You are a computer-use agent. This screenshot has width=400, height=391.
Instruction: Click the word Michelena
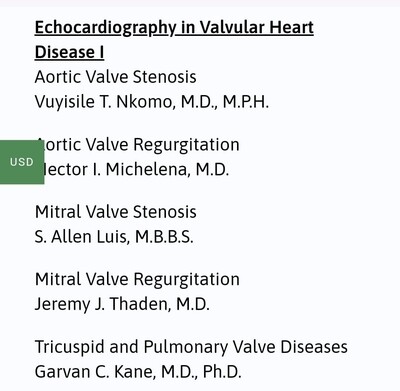click(148, 169)
